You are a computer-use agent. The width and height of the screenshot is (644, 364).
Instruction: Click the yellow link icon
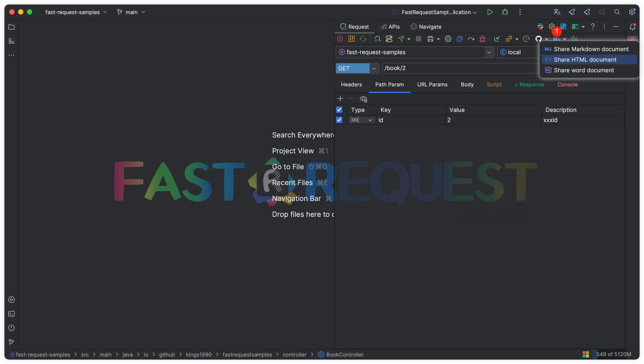[x=509, y=39]
